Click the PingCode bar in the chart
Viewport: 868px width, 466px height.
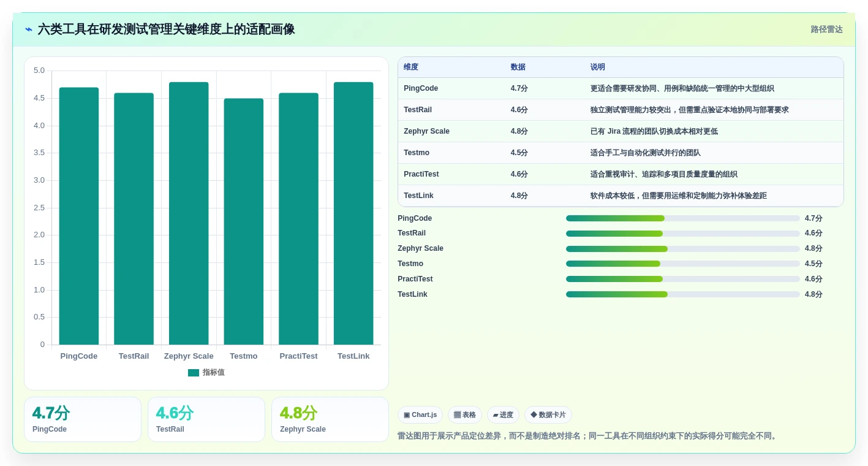[x=79, y=216]
